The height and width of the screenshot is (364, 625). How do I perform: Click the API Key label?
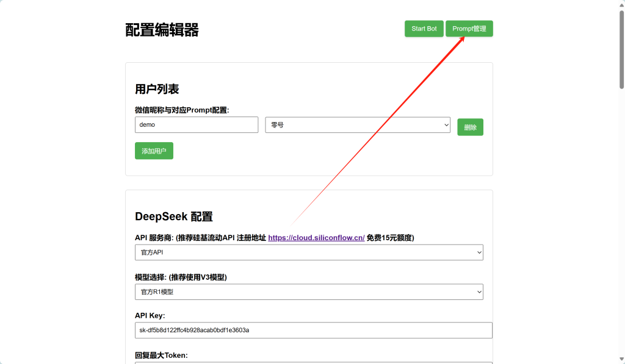[x=150, y=315]
